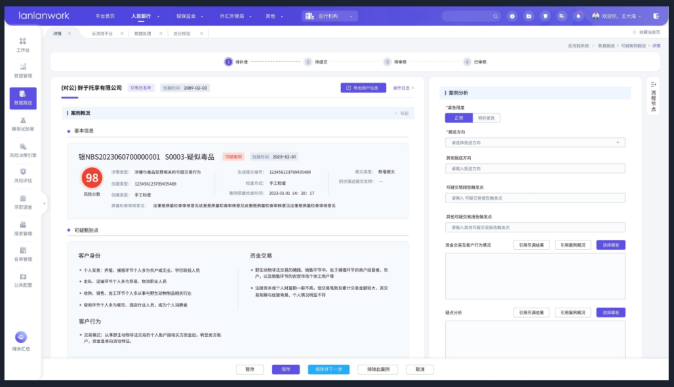Open the 风险决策引擎 sidebar icon
Image resolution: width=674 pixels, height=387 pixels.
23,146
